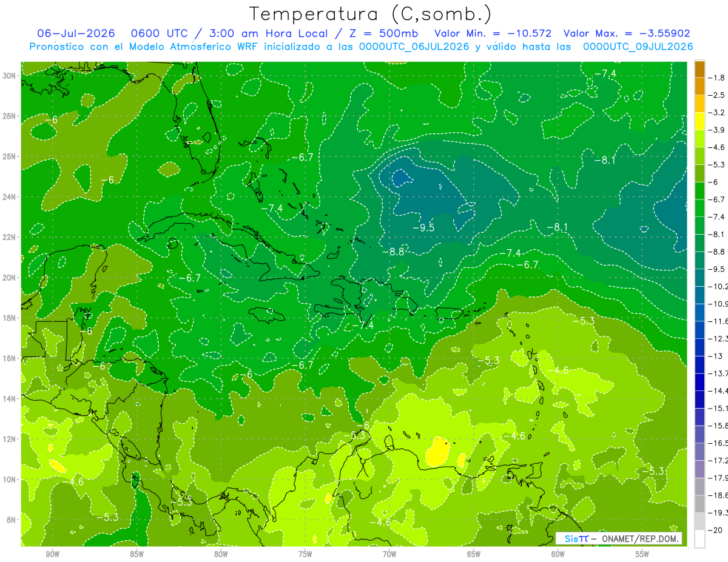
Task: Click the '24N' latitude axis label
Action: pos(10,197)
